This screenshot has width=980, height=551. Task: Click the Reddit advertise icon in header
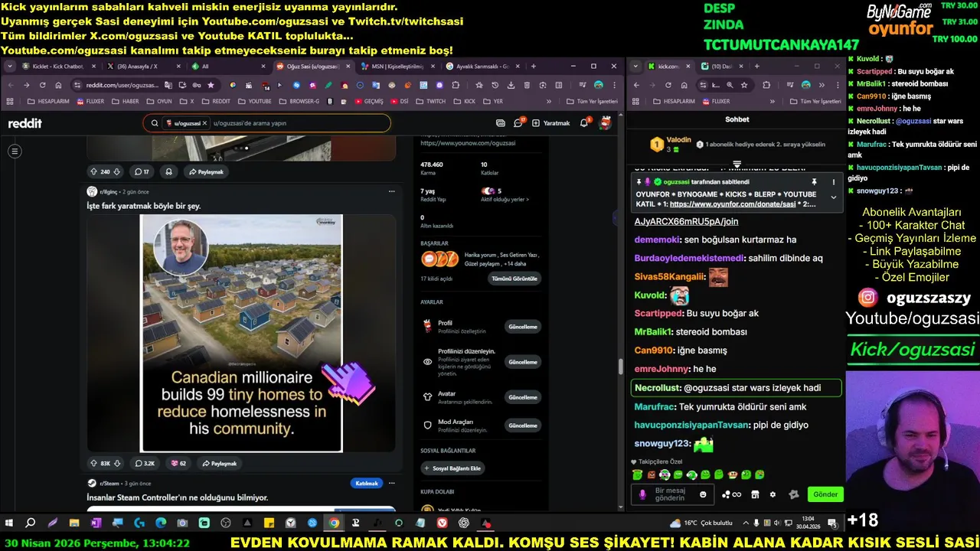(501, 122)
